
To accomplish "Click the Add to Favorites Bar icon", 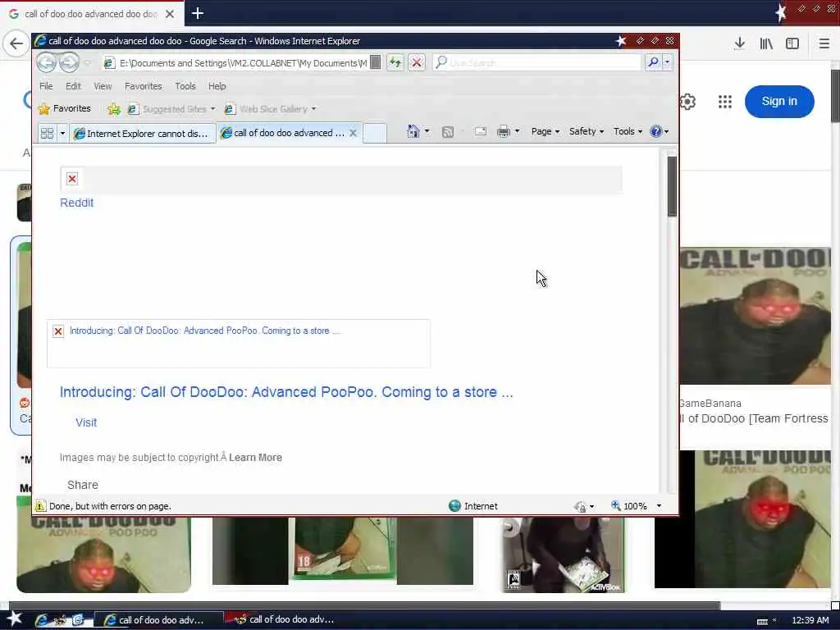I will tap(113, 109).
